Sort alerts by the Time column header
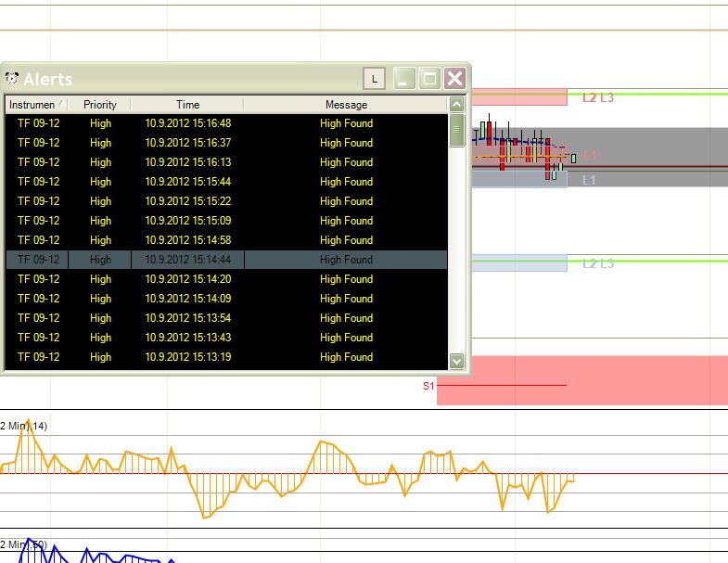Screen dimensions: 728x563 (187, 105)
